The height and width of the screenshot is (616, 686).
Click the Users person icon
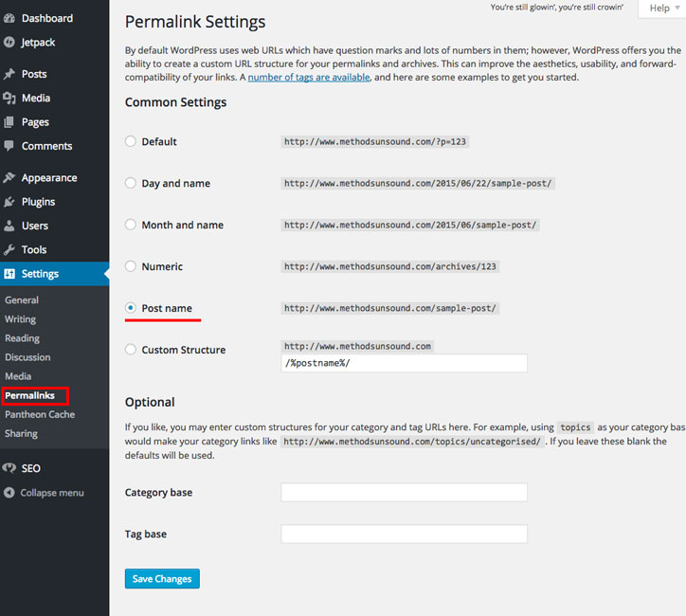point(9,226)
